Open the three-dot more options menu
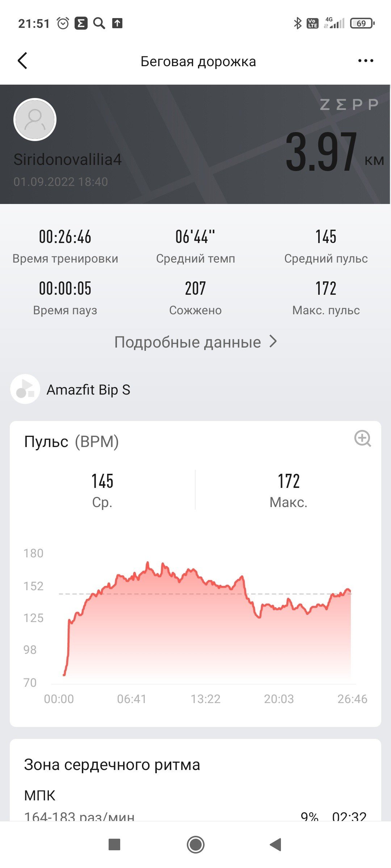This screenshot has height=868, width=391. tap(365, 61)
